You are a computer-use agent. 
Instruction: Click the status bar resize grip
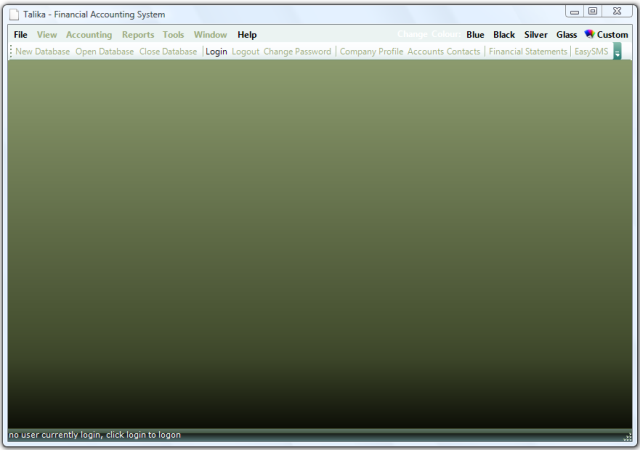click(x=627, y=437)
